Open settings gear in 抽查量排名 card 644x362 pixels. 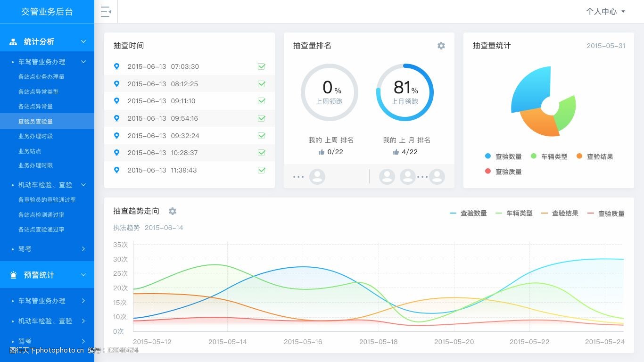tap(441, 46)
